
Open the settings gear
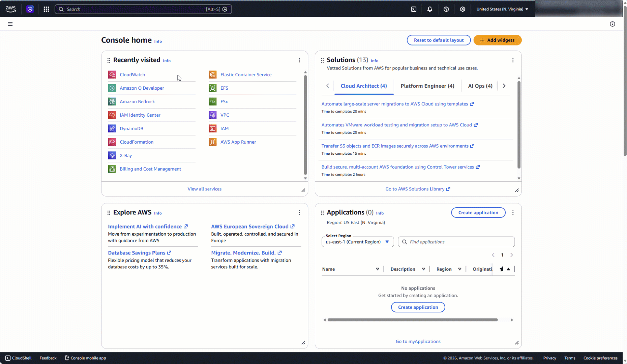pyautogui.click(x=462, y=9)
